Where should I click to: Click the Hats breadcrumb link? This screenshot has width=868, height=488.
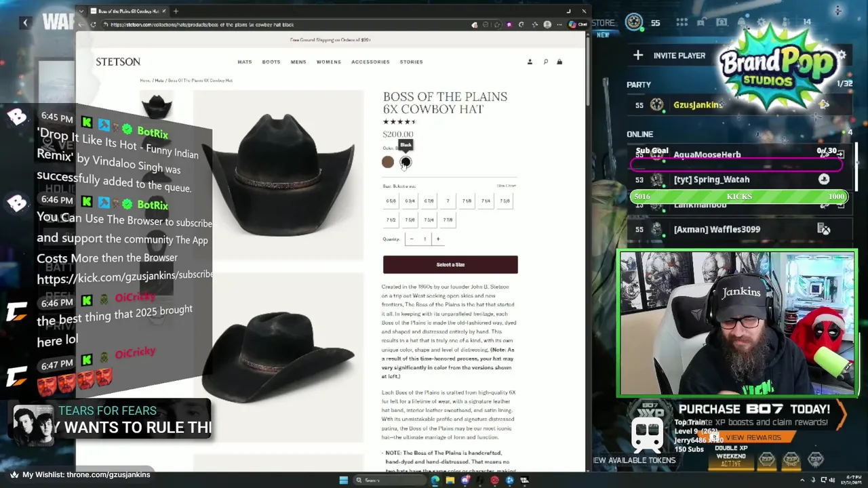[159, 81]
